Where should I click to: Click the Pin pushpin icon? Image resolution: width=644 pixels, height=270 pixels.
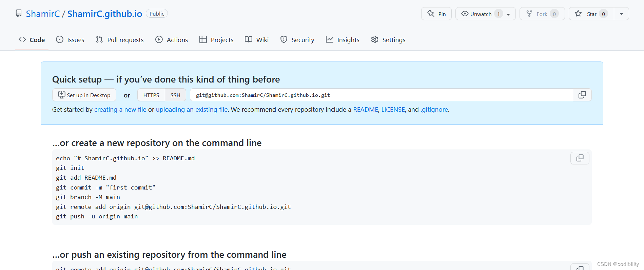[x=431, y=14]
